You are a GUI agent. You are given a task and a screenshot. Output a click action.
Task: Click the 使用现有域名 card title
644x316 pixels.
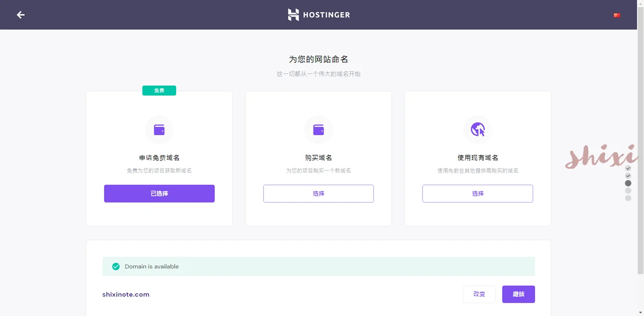click(x=478, y=158)
